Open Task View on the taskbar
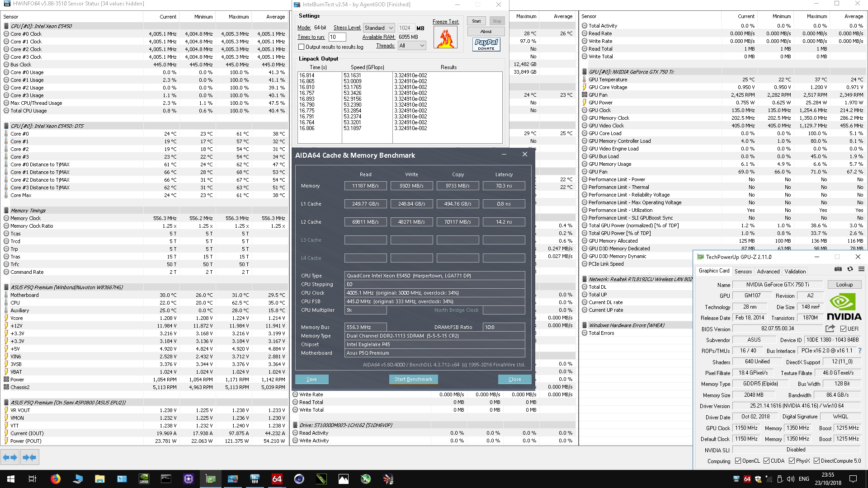868x488 pixels. click(33, 479)
